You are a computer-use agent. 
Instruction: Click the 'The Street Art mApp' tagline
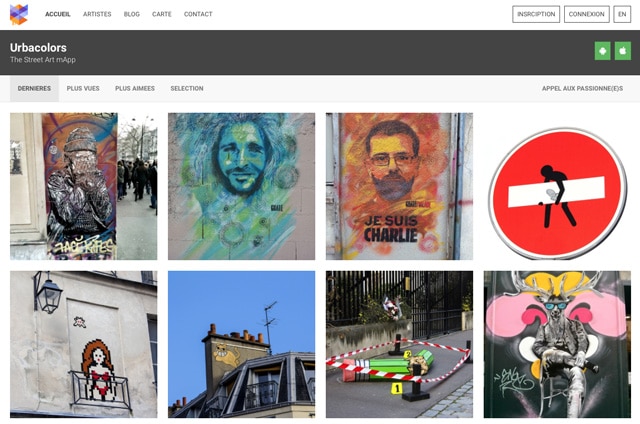click(43, 60)
